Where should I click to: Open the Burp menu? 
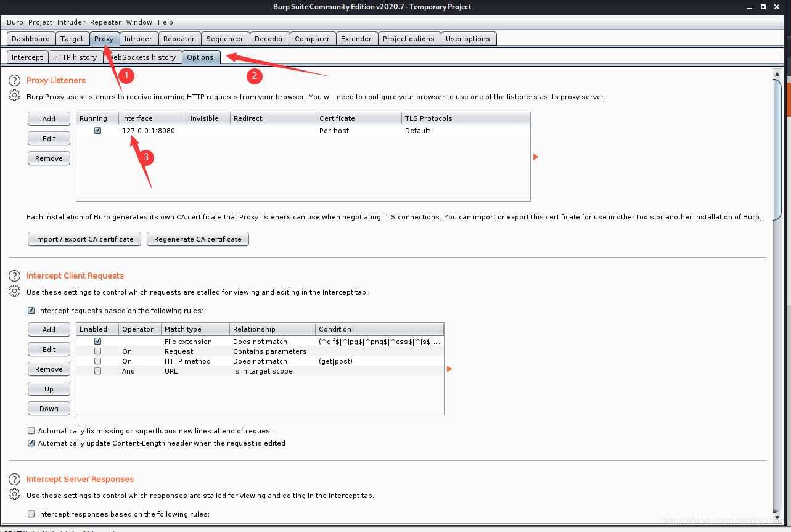click(15, 22)
